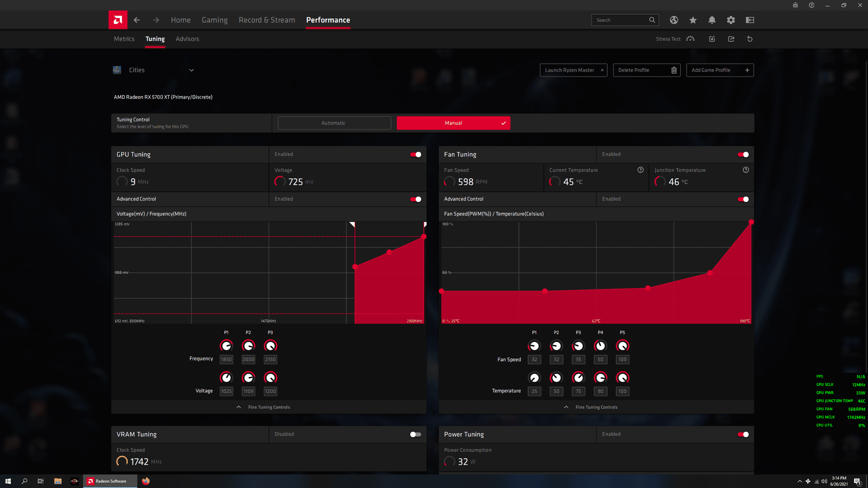
Task: Open the web browser globe icon
Action: pos(674,20)
